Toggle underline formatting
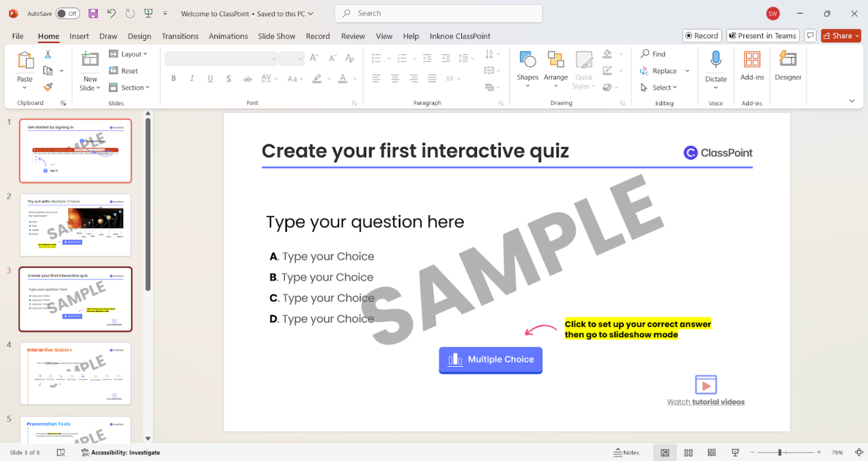 tap(210, 78)
